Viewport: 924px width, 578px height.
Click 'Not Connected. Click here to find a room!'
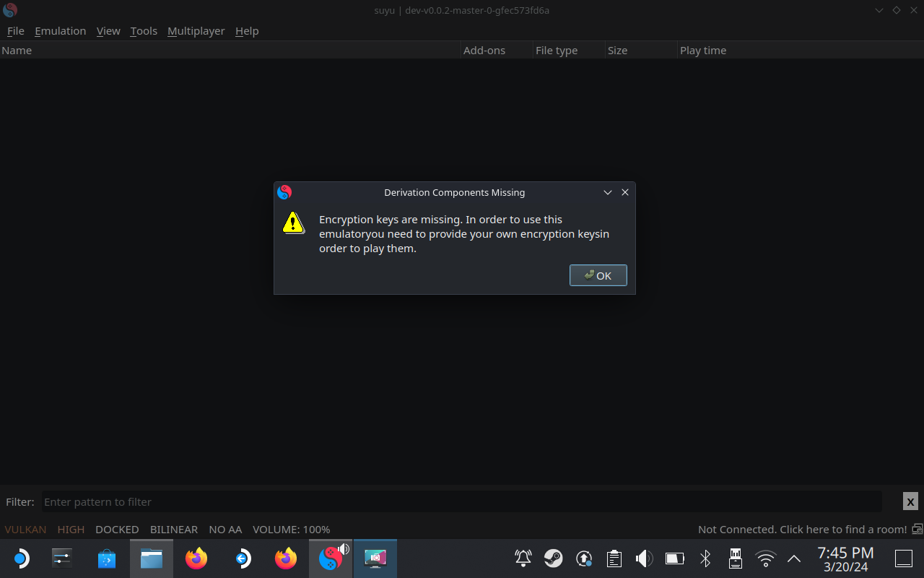coord(803,530)
